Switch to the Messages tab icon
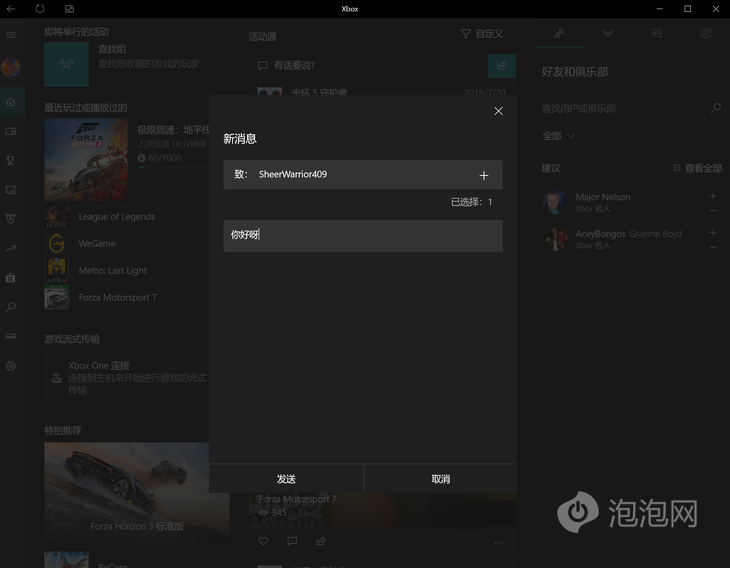730x568 pixels. (x=656, y=34)
